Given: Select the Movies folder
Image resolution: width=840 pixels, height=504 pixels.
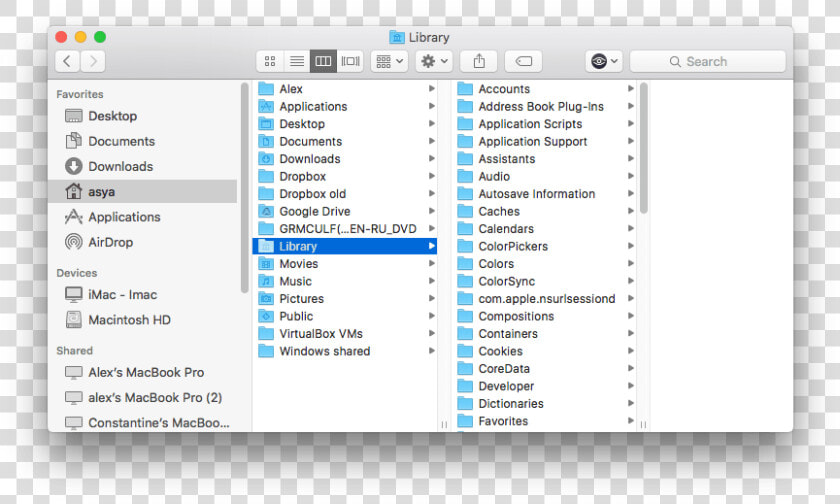Looking at the screenshot, I should click(344, 264).
